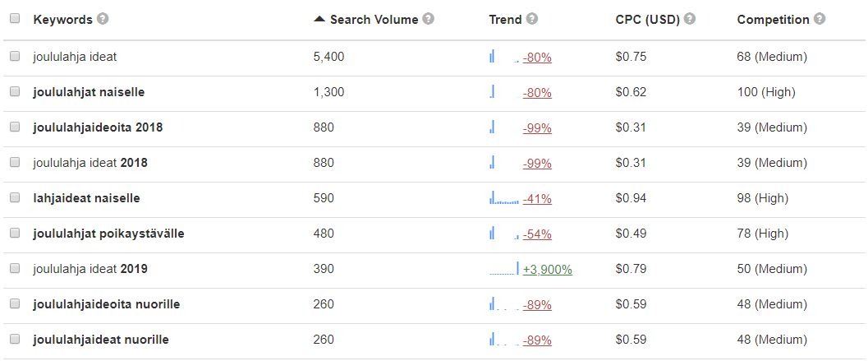Sort by the Keywords column header
Image resolution: width=868 pixels, height=361 pixels.
(62, 20)
